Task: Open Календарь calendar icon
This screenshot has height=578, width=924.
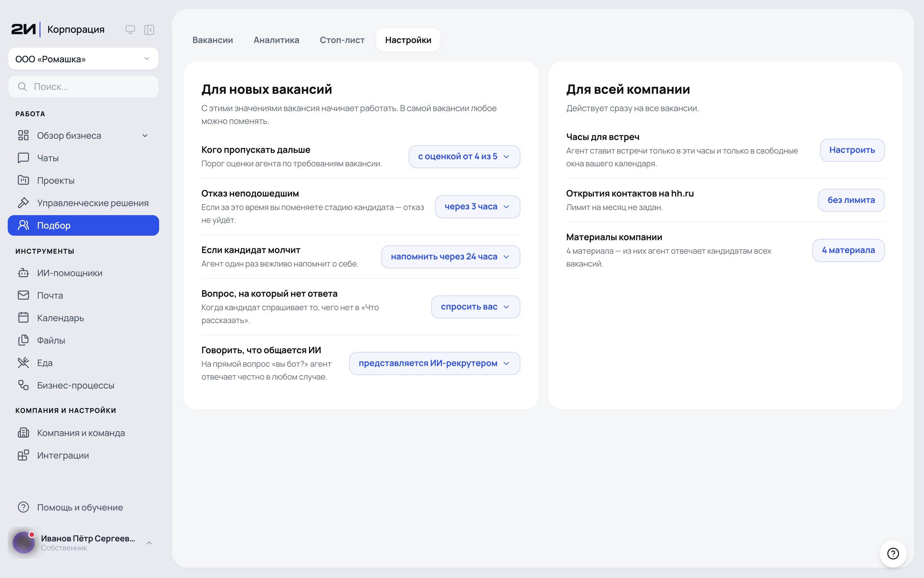Action: tap(23, 318)
